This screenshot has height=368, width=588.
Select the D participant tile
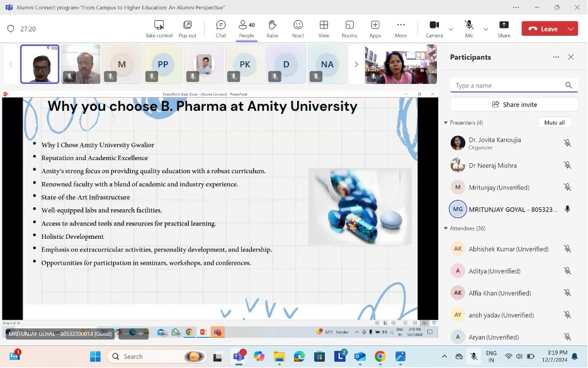pyautogui.click(x=286, y=64)
